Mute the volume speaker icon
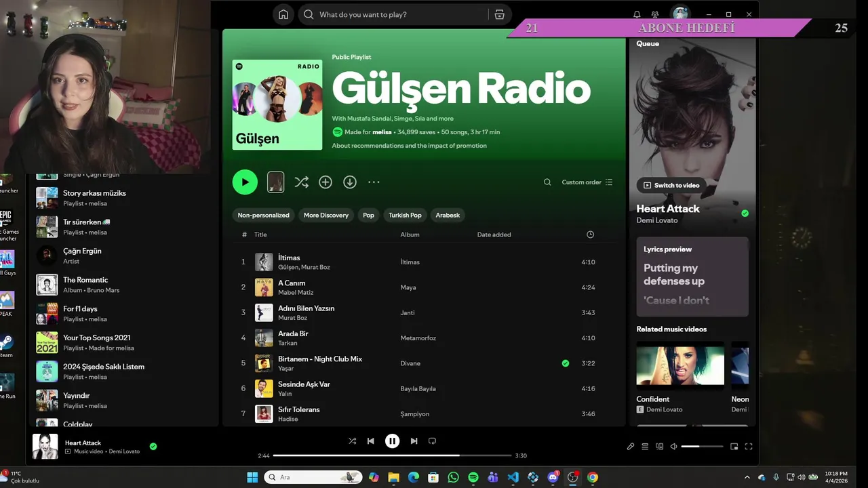868x488 pixels. coord(673,447)
